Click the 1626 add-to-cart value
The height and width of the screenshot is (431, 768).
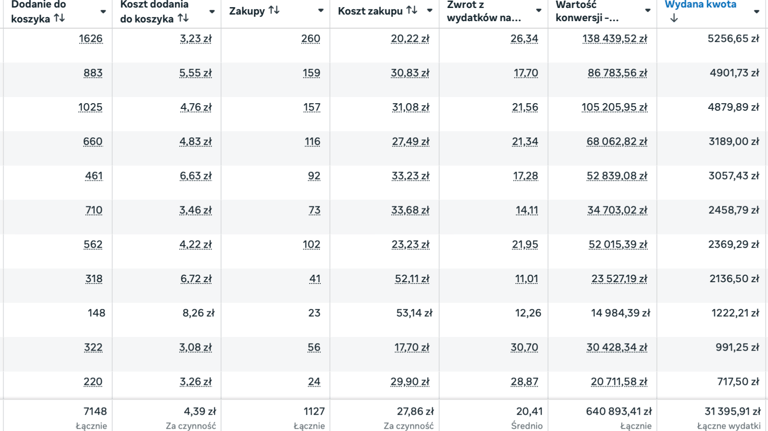coord(91,39)
